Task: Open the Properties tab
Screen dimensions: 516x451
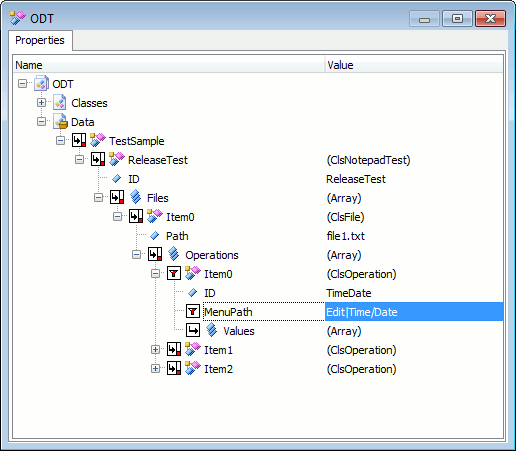Action: click(x=40, y=40)
